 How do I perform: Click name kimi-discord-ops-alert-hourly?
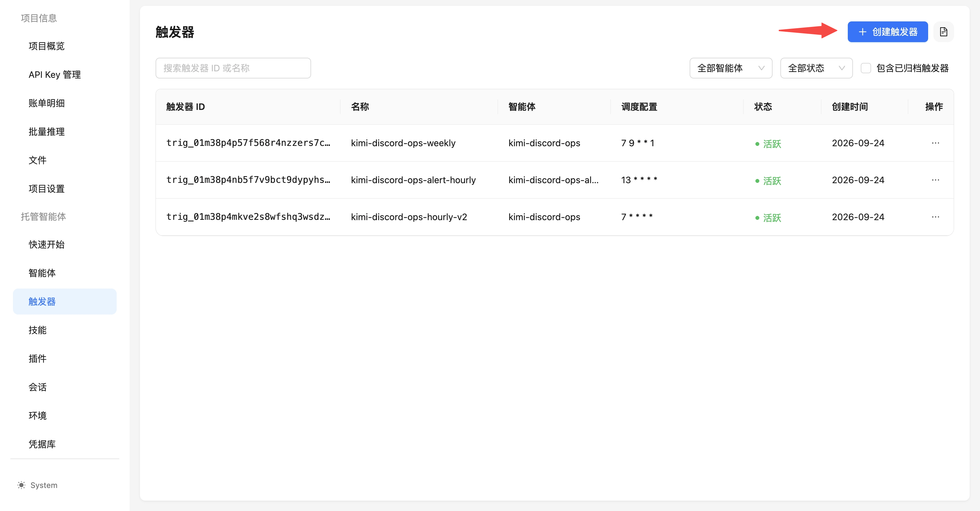pos(413,180)
